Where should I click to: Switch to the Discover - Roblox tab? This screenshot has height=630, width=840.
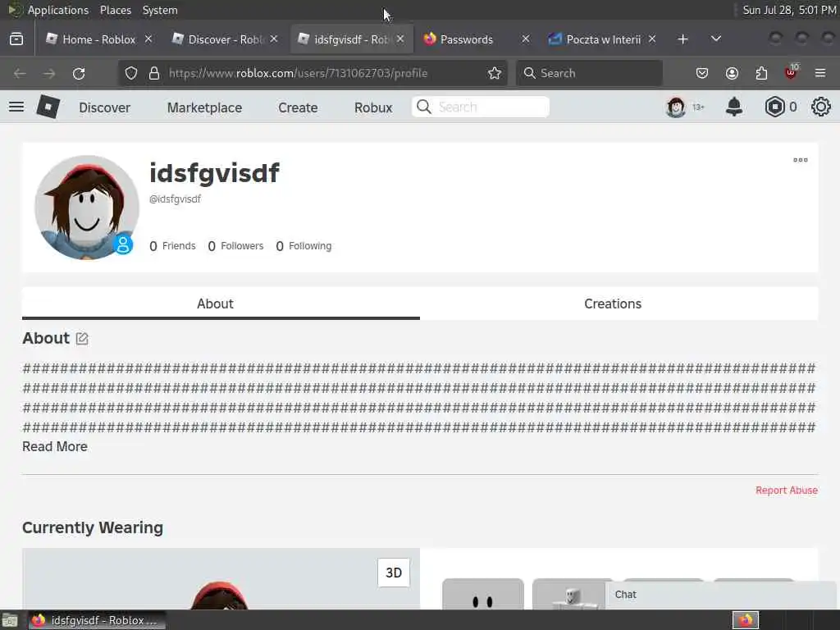225,39
